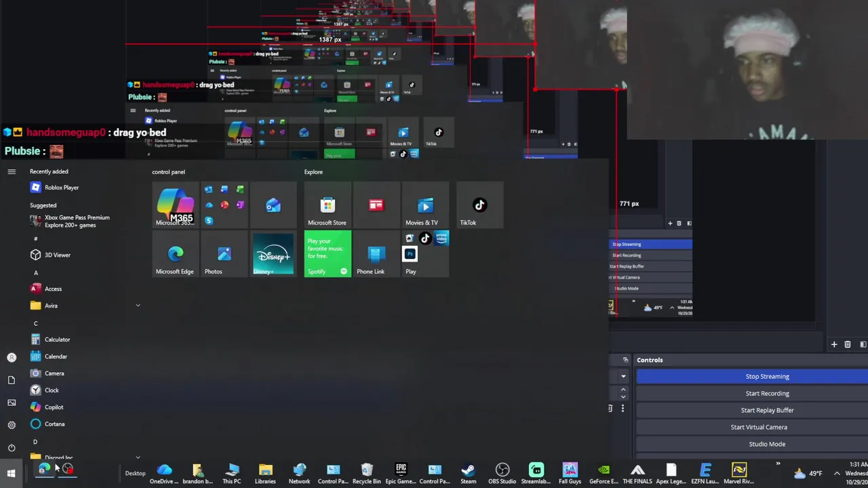Open the Disney+ tile

[273, 254]
